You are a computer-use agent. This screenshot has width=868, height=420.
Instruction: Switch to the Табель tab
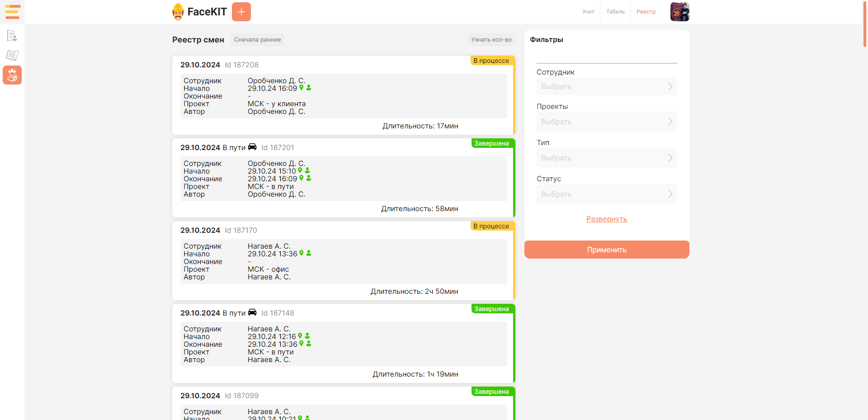[615, 12]
